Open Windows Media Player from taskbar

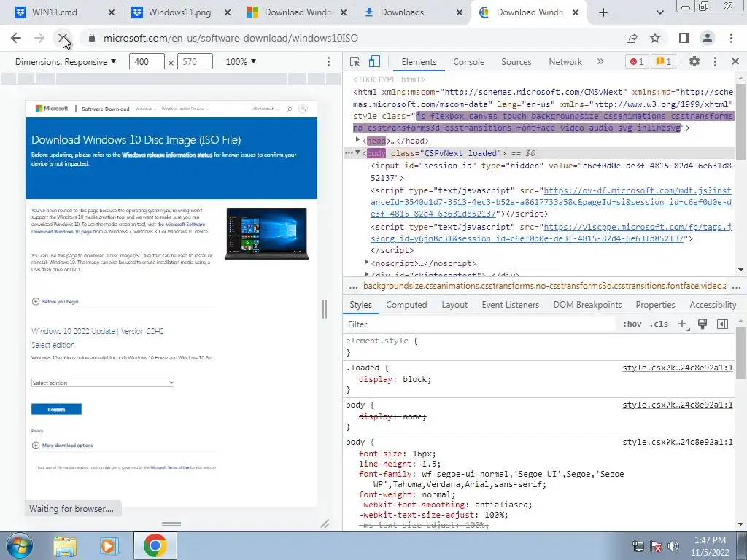coord(109,545)
